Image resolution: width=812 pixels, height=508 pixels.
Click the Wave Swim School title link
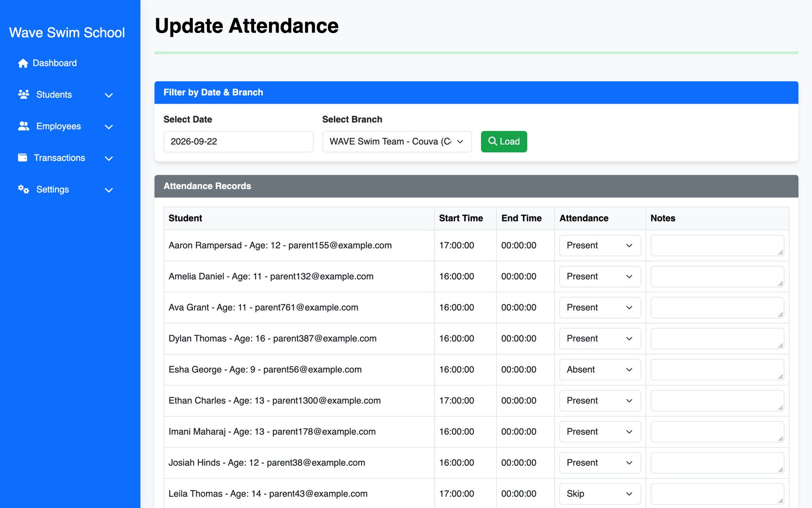67,33
